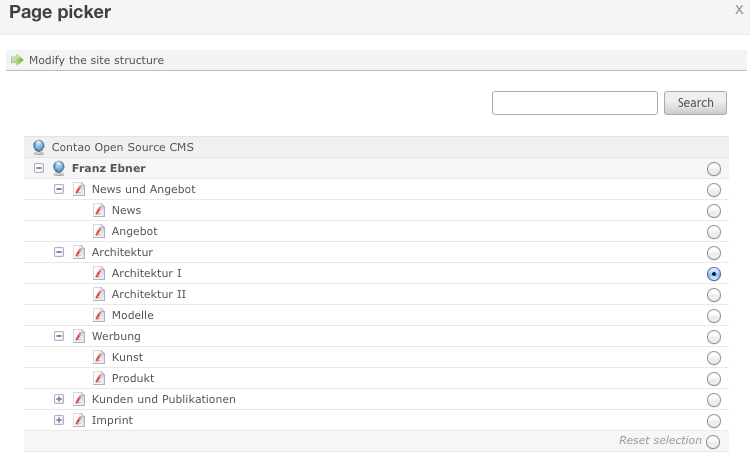The width and height of the screenshot is (750, 471).
Task: Collapse the Architektur tree branch
Action: (x=59, y=252)
